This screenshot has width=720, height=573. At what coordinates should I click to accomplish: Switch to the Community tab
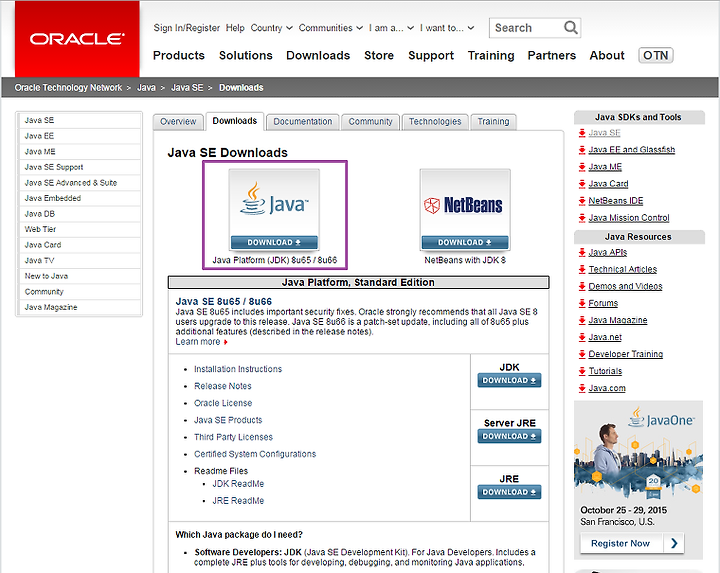[x=370, y=122]
